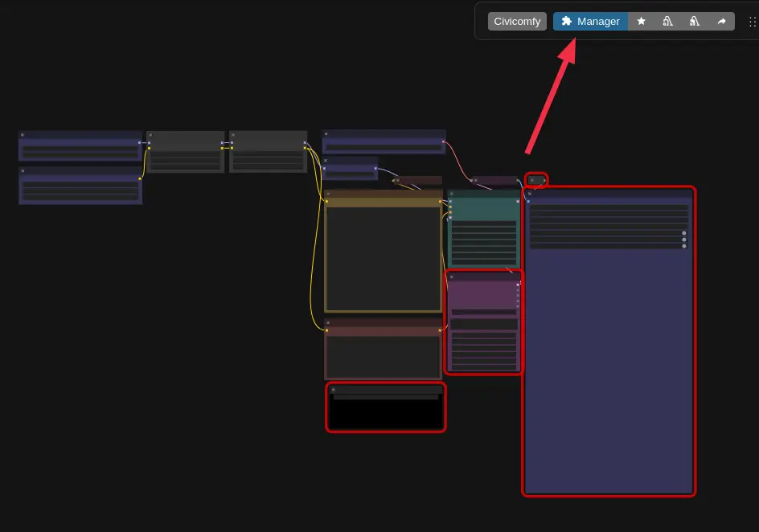Click the collapse dot of the yellow-bordered node
This screenshot has width=759, height=532.
[328, 194]
